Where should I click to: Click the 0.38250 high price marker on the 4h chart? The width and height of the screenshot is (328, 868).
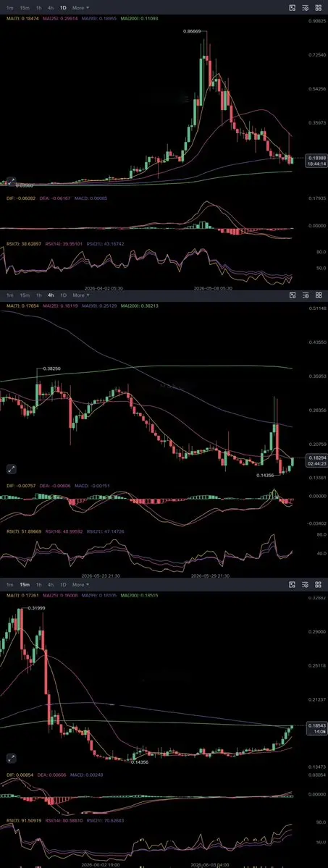51,368
